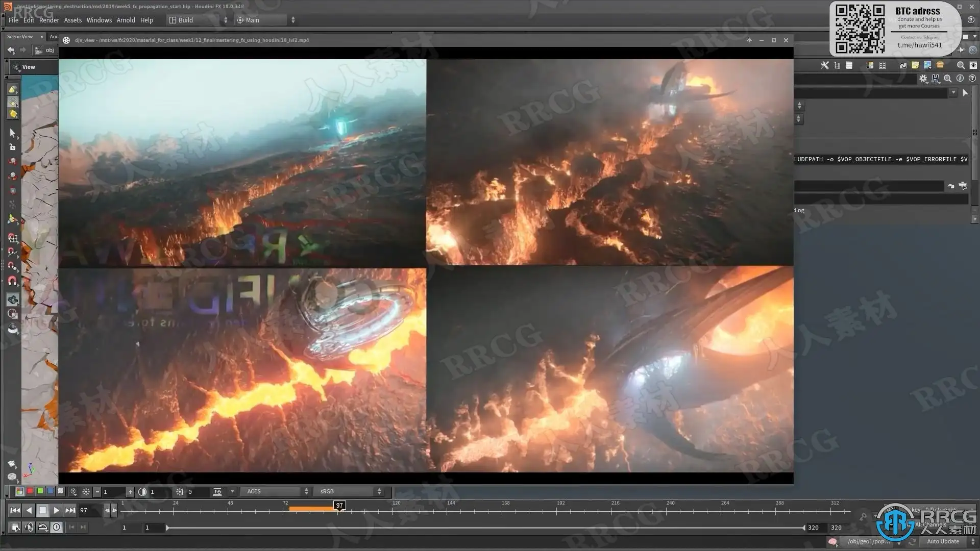Viewport: 980px width, 551px height.
Task: Jump to first frame of playbar
Action: click(15, 510)
